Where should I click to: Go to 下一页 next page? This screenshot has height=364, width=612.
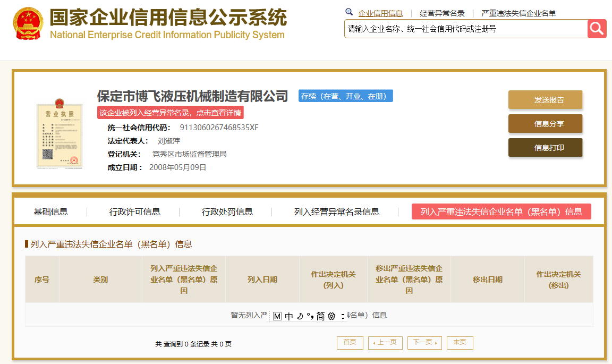click(424, 343)
